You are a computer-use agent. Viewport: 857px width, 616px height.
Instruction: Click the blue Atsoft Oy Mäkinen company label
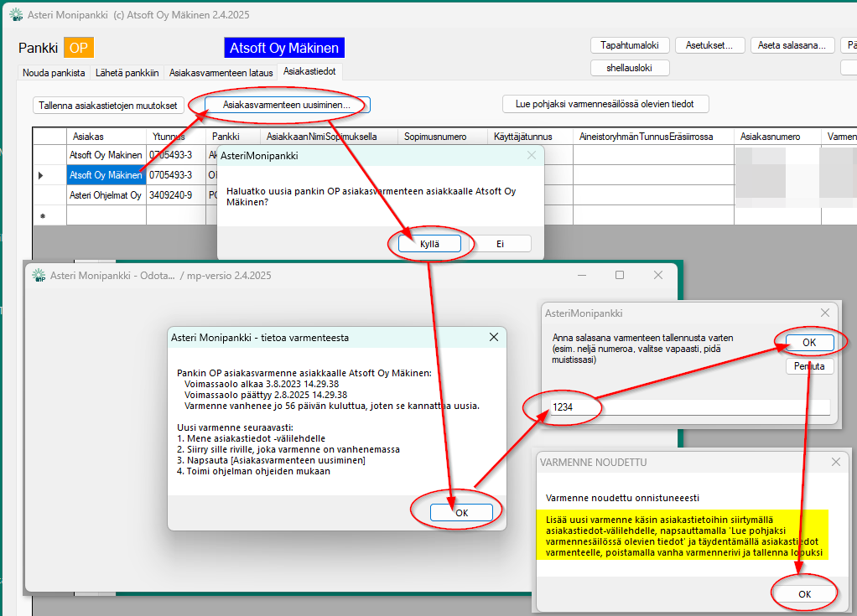[284, 48]
